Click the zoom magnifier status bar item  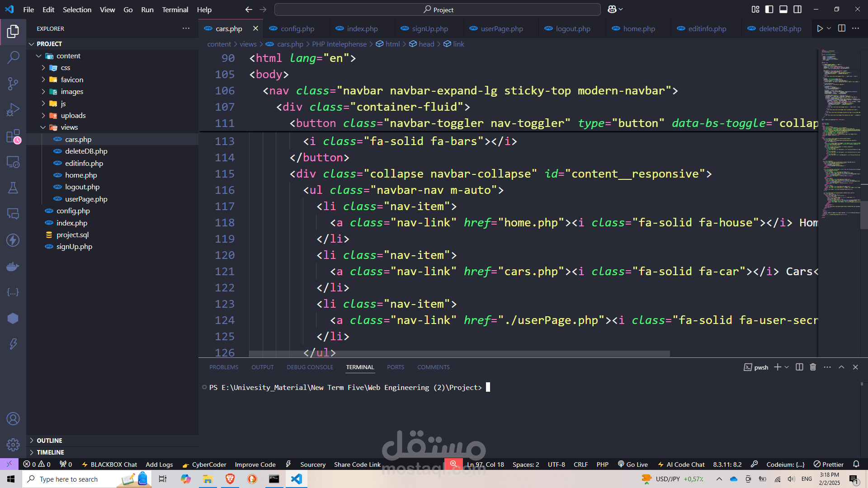pos(453,464)
